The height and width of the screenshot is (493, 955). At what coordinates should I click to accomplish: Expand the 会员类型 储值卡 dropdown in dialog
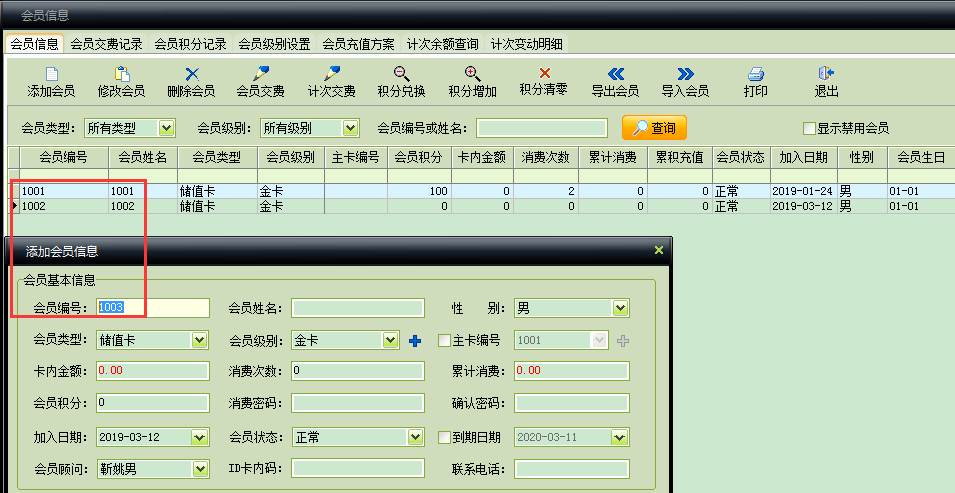pos(199,340)
